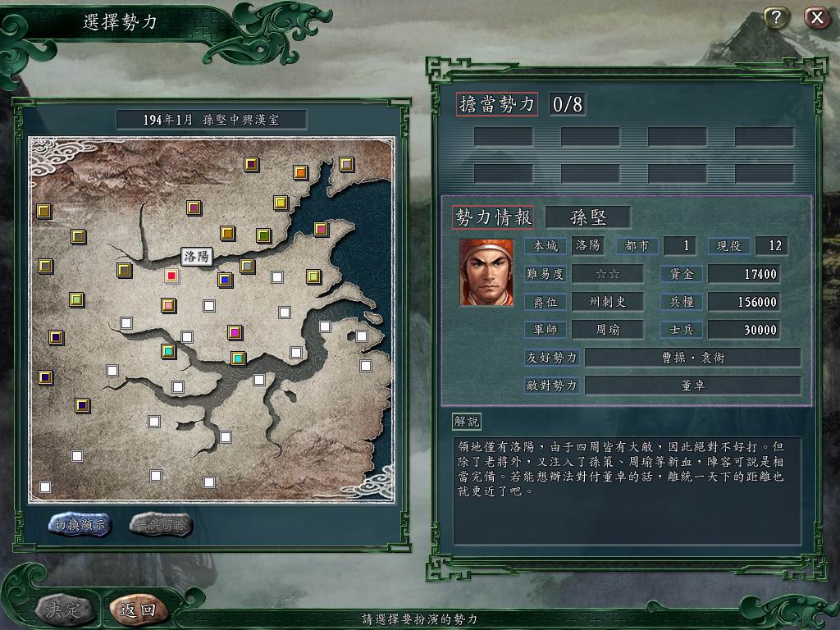Pick the bright blue city marker
This screenshot has height=630, width=840.
tap(225, 280)
